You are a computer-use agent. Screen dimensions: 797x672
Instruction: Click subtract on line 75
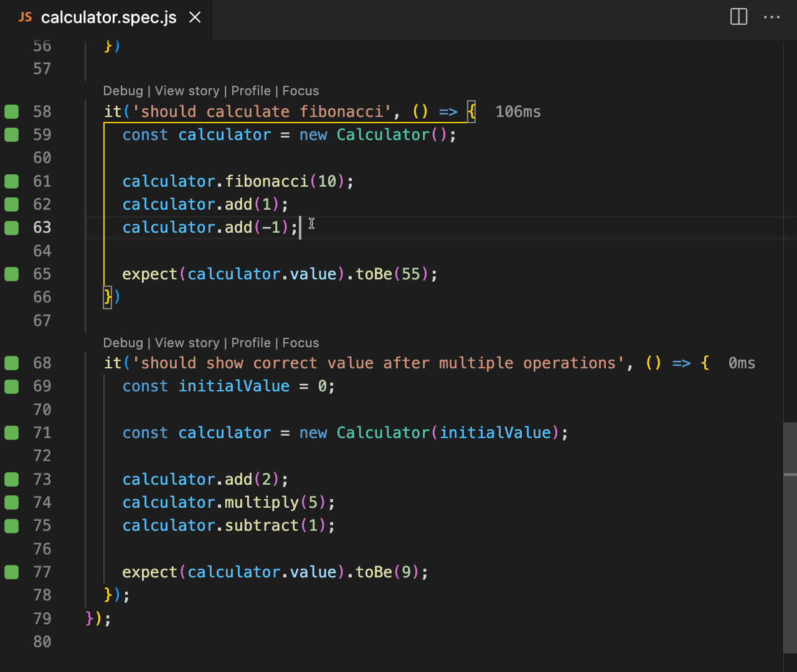coord(262,525)
